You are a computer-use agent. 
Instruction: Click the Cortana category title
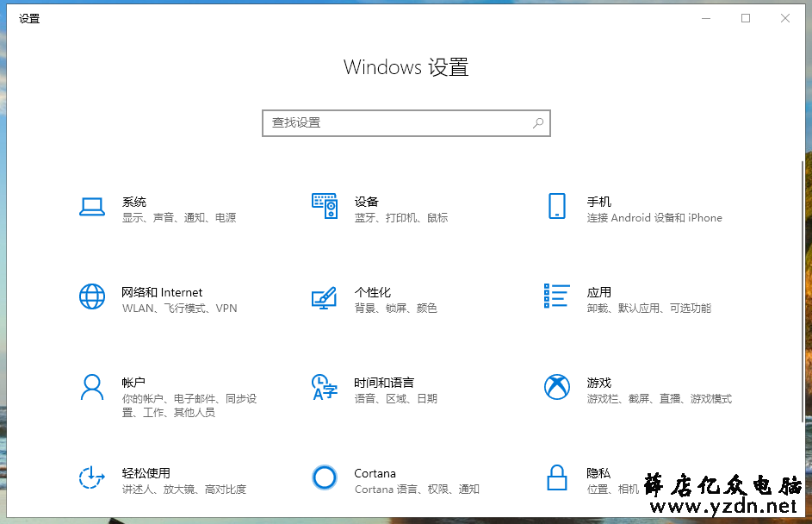pos(375,473)
